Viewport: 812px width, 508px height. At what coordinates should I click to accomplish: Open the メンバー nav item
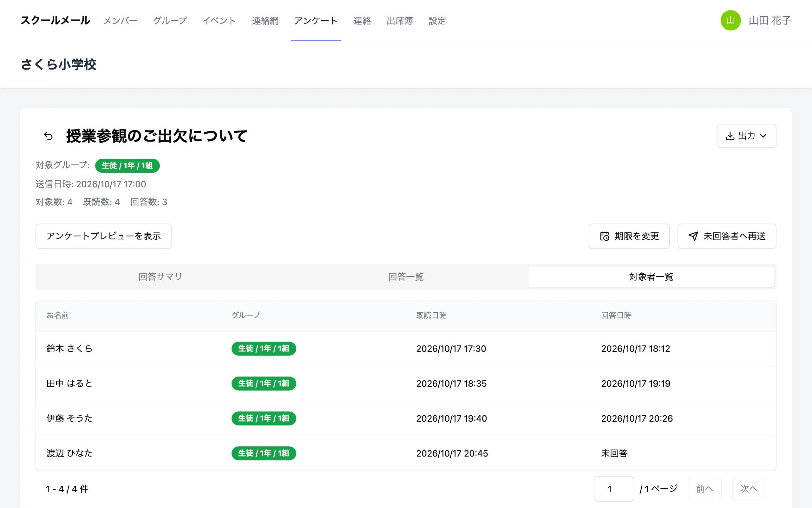tap(121, 21)
